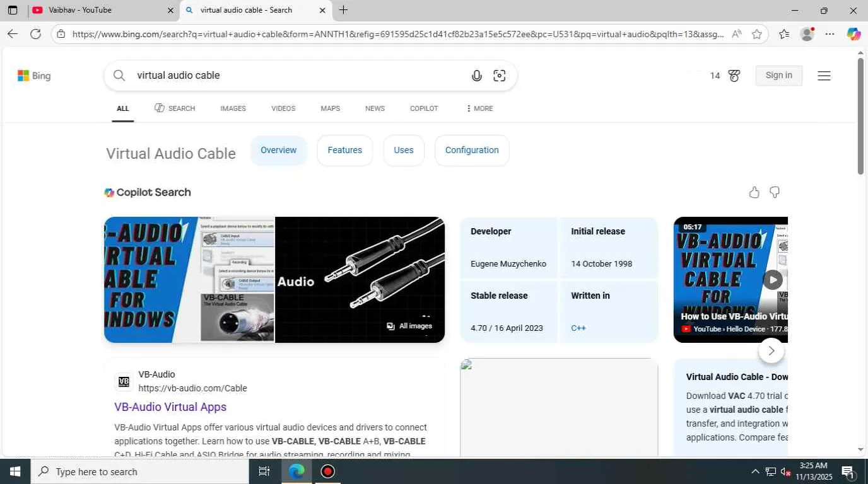Play the VB-Audio video

click(773, 280)
